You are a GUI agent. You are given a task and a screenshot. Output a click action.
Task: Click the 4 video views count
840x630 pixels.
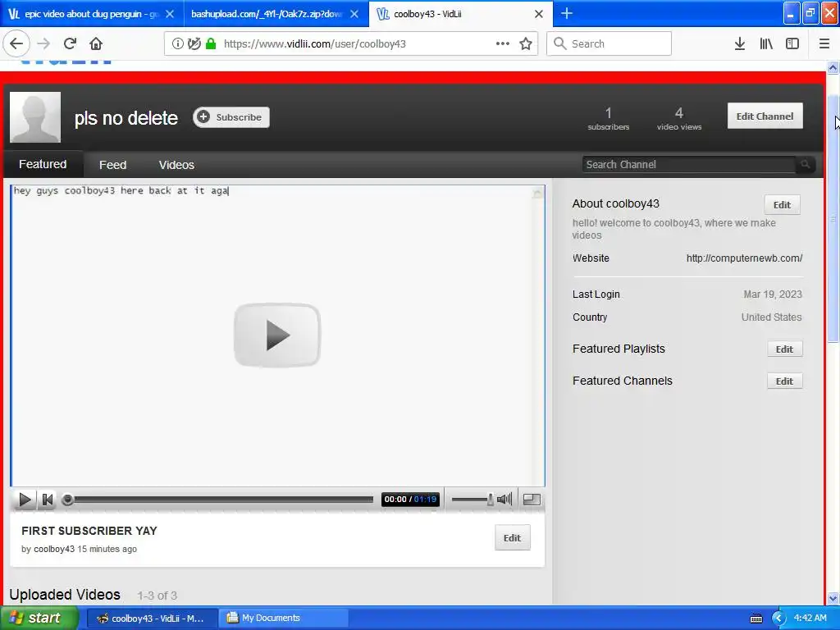coord(678,118)
